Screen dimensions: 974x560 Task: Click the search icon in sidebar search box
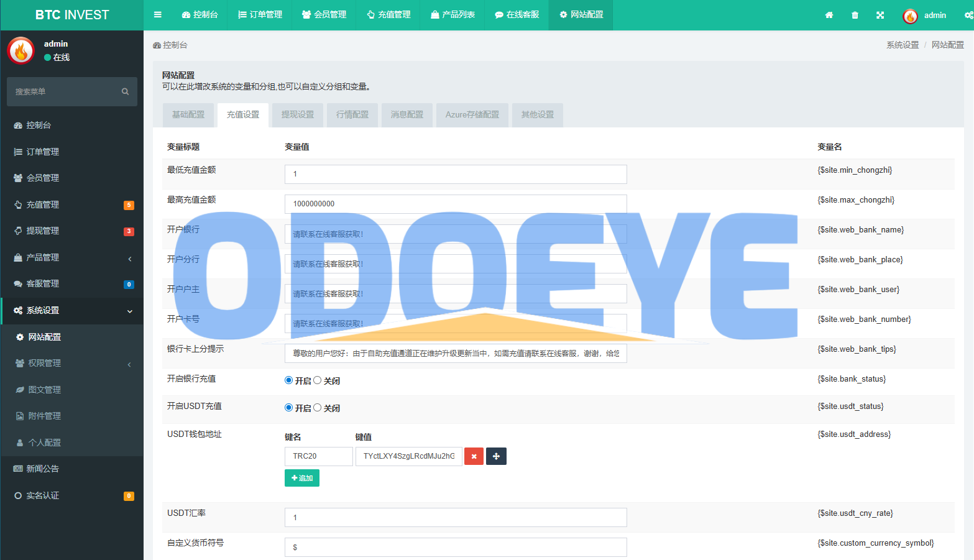(x=125, y=91)
